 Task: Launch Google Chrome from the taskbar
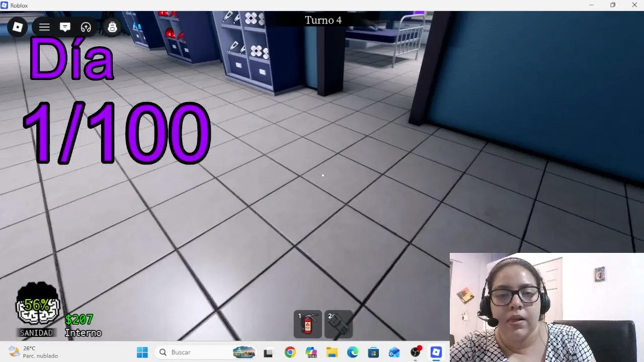pos(290,352)
